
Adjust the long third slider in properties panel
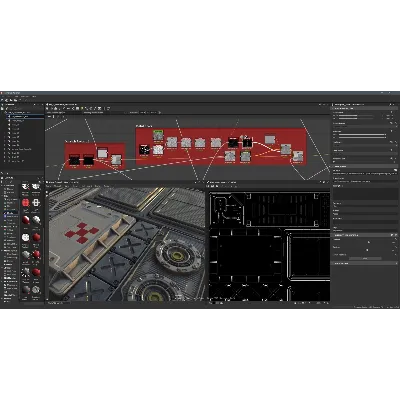pos(363,136)
